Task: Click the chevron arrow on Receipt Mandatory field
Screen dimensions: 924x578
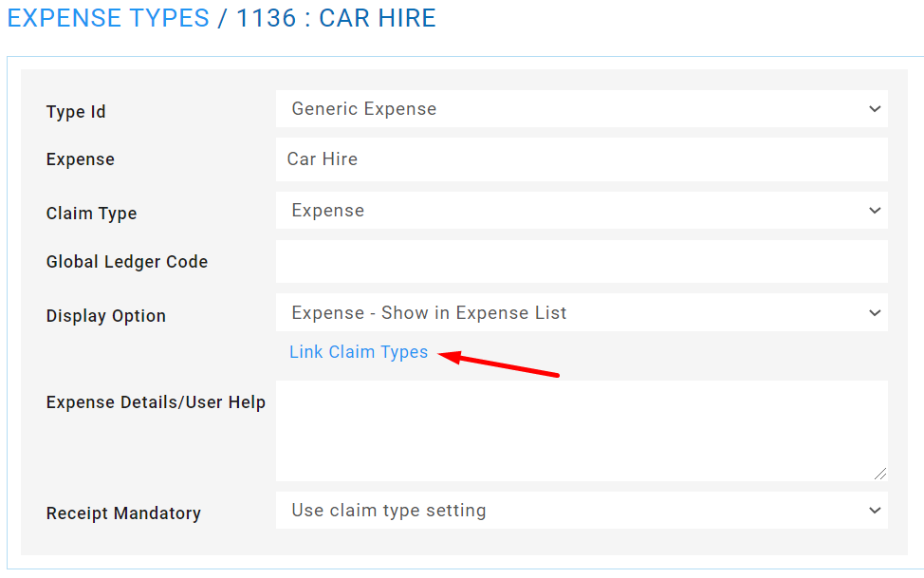Action: coord(875,511)
